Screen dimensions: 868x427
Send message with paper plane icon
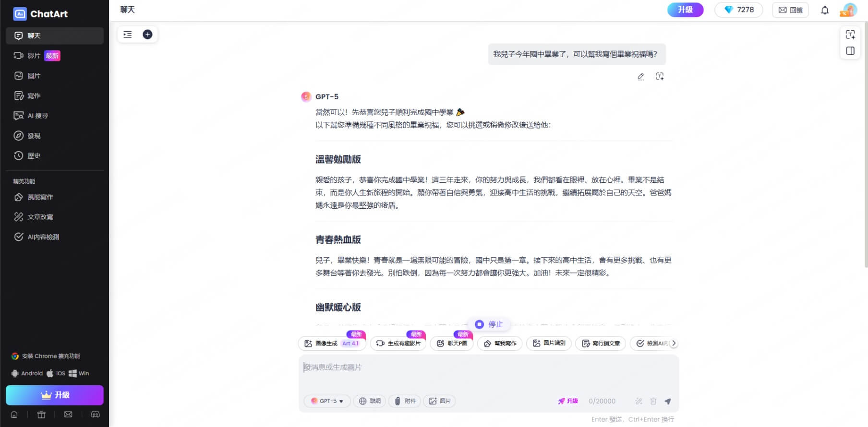(x=668, y=401)
